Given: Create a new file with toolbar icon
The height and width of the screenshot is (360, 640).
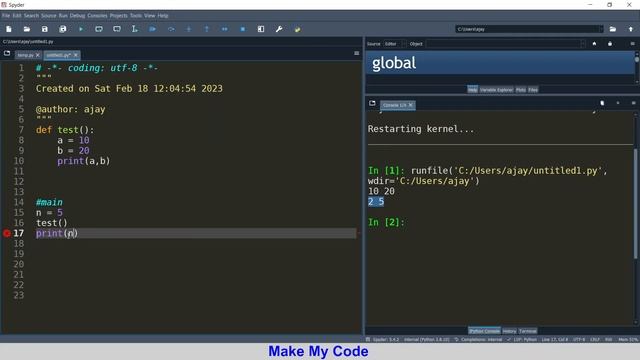Looking at the screenshot, I should pos(9,29).
